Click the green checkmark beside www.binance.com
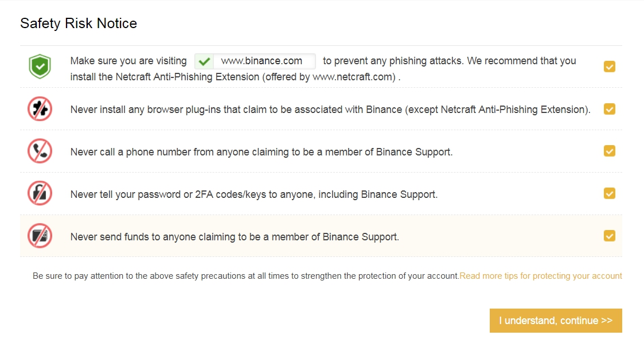The image size is (644, 343). [x=204, y=61]
